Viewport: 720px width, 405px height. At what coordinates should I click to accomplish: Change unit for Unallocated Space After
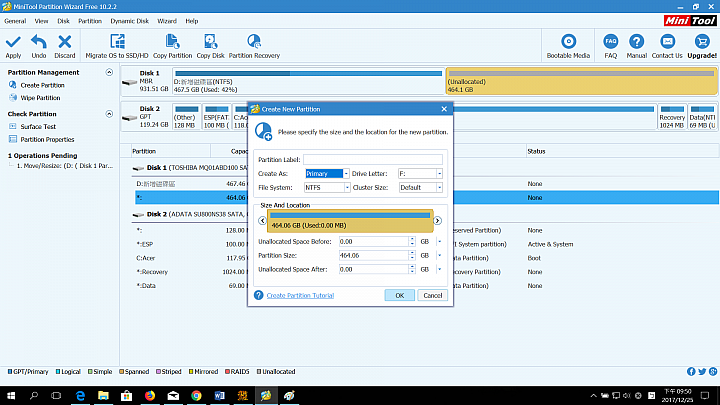click(x=439, y=269)
